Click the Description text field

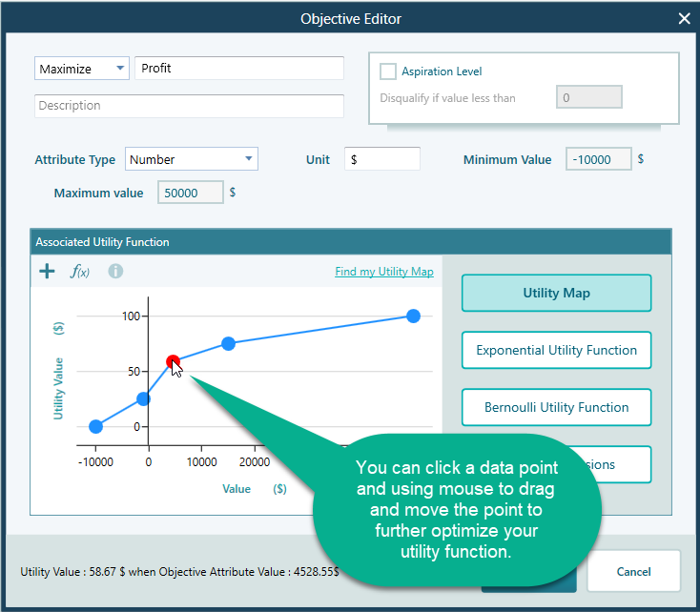coord(189,106)
